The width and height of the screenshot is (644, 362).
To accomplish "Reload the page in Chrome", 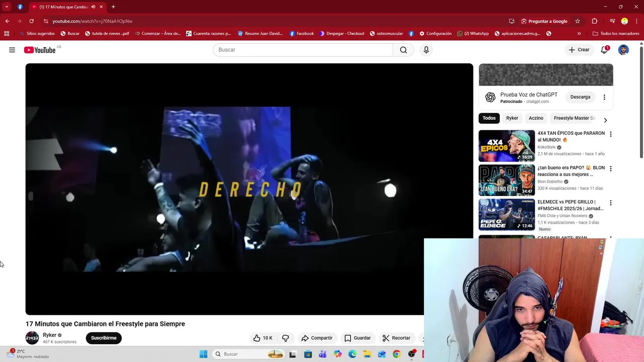I will (31, 21).
